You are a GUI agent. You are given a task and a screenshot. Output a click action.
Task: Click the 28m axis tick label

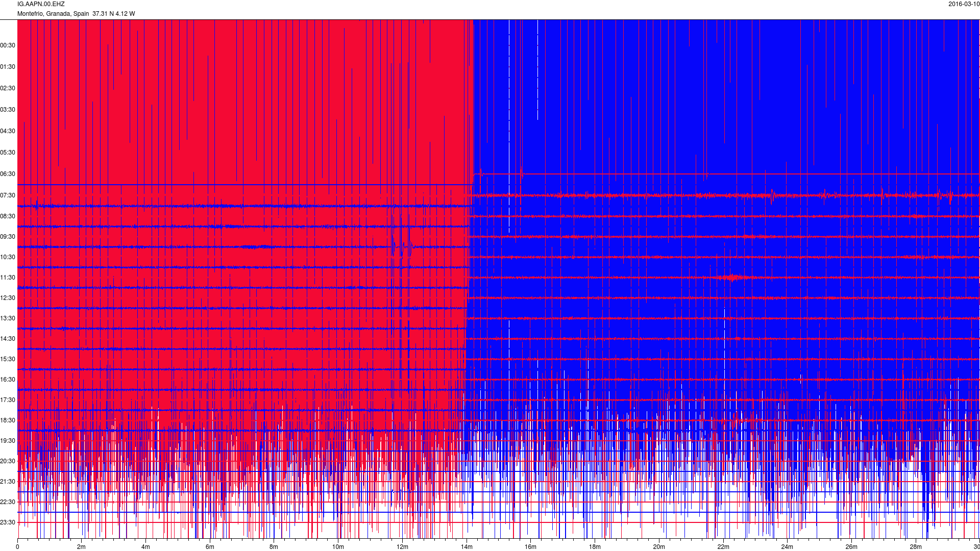point(916,547)
